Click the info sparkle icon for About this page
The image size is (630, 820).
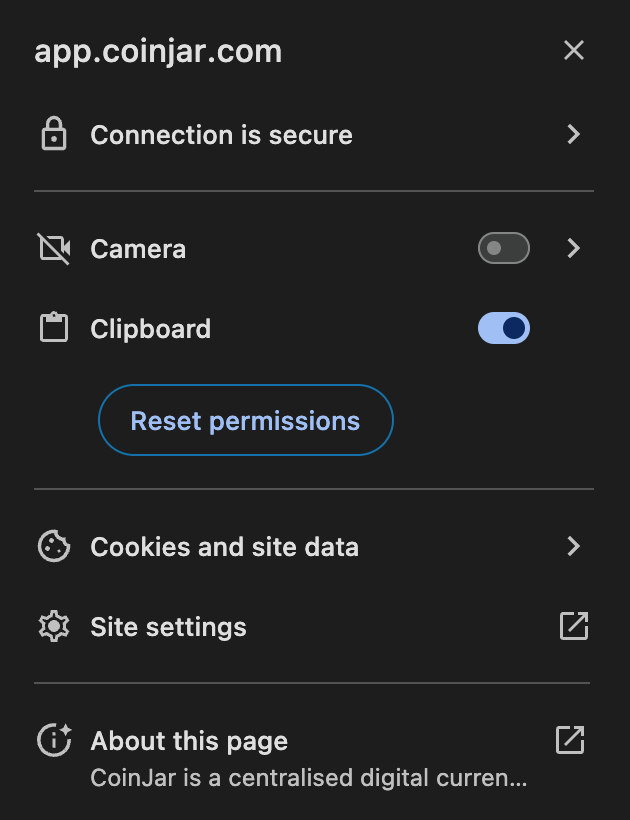54,739
